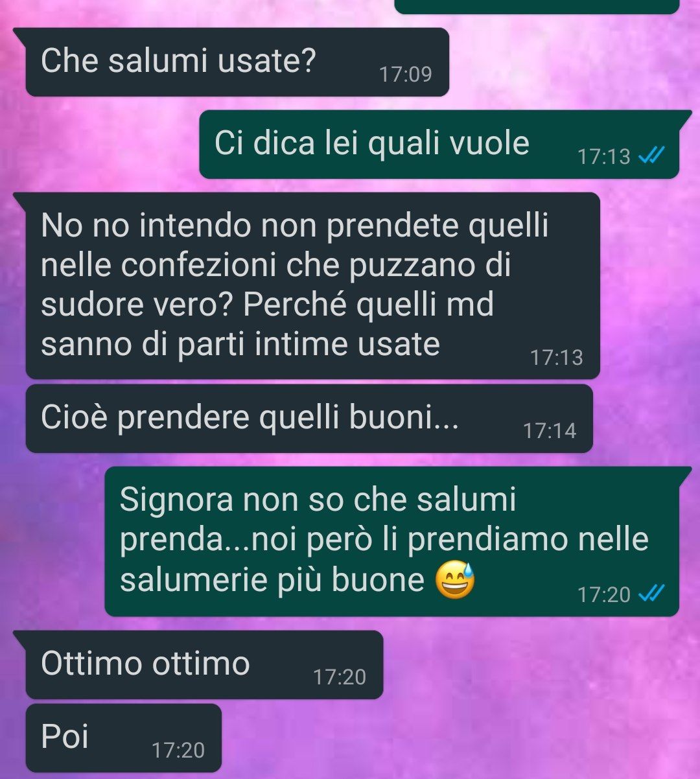Click the short "Poi" message bubble
700x779 pixels.
pos(123,738)
